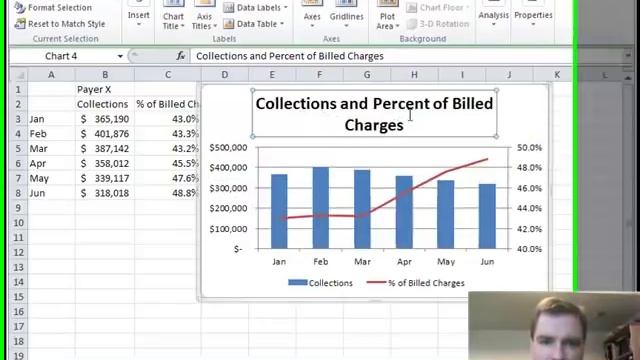This screenshot has height=360, width=640.
Task: Click the Plot Area icon
Action: pyautogui.click(x=387, y=4)
